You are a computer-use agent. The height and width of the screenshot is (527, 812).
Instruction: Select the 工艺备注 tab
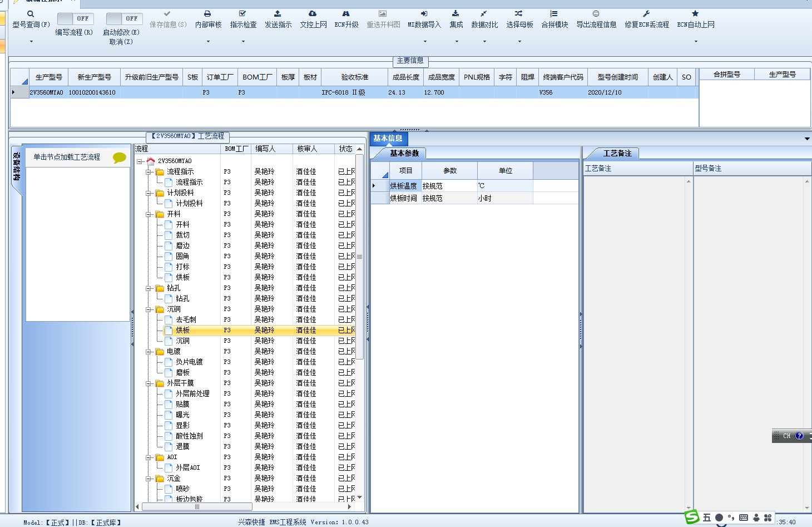pyautogui.click(x=617, y=153)
